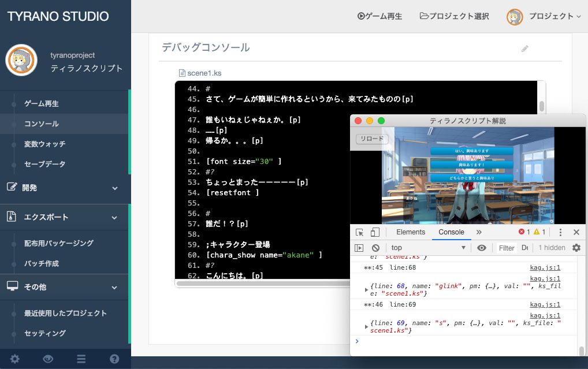Select the DevTools inspect element cursor icon
Image resolution: width=588 pixels, height=369 pixels.
pyautogui.click(x=359, y=232)
